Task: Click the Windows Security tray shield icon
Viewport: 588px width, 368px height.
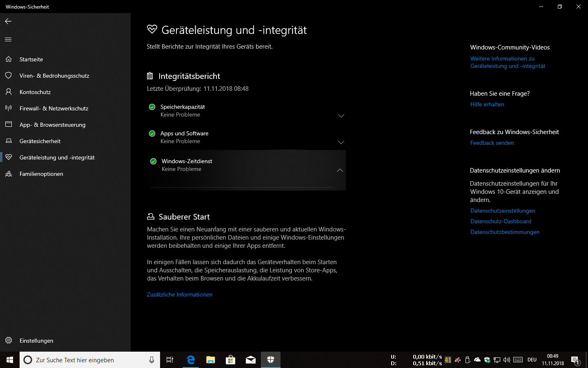Action: tap(487, 360)
